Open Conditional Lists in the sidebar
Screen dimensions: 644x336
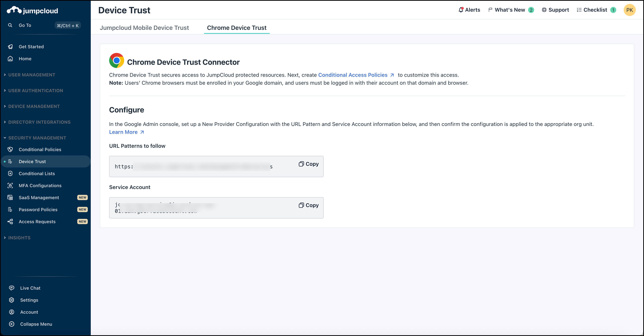pyautogui.click(x=46, y=173)
